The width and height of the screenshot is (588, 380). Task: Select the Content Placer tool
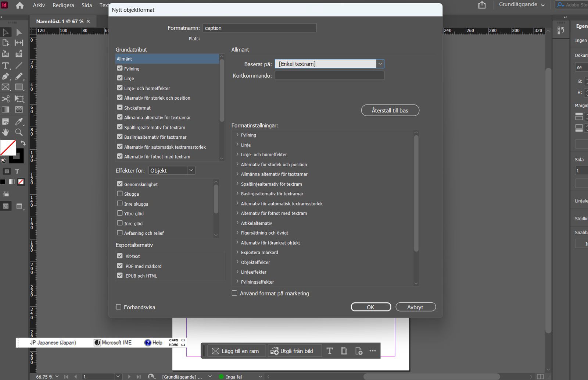click(19, 54)
